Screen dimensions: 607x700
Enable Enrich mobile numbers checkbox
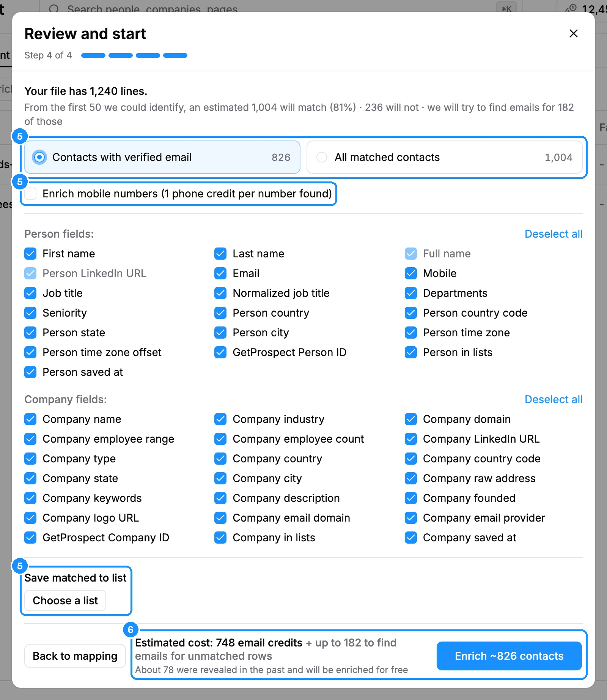[30, 194]
